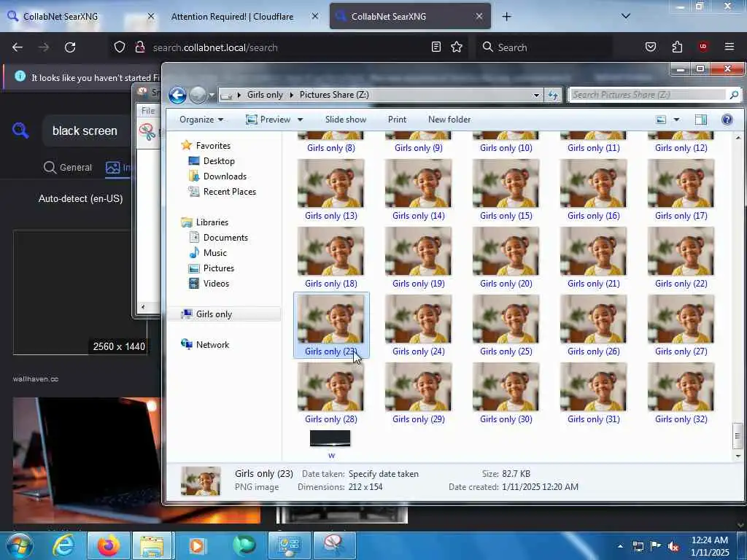The height and width of the screenshot is (560, 747).
Task: Toggle Firefox reader view icon
Action: 436,47
